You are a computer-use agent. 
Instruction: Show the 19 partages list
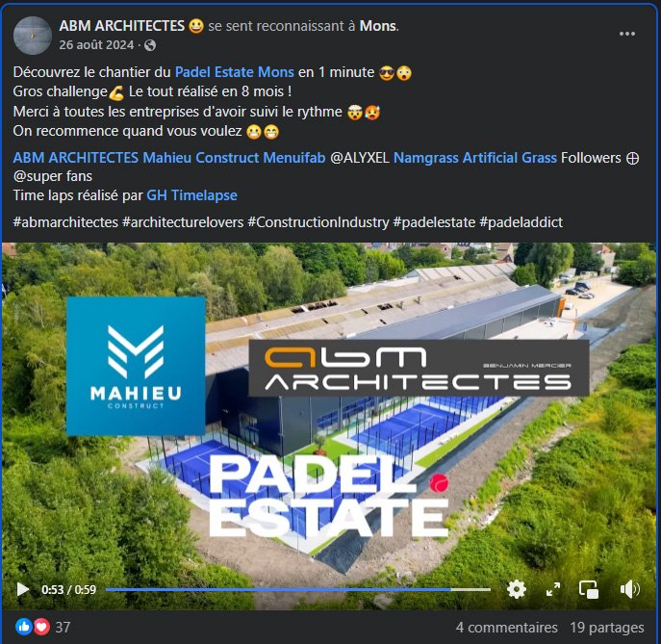click(607, 627)
